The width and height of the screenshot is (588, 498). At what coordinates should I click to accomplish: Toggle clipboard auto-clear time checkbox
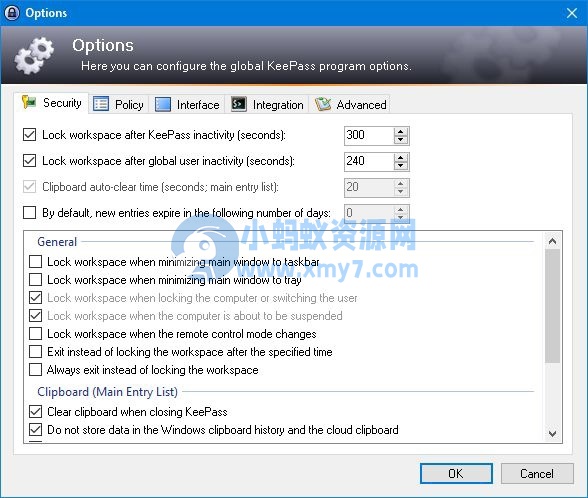pos(30,187)
